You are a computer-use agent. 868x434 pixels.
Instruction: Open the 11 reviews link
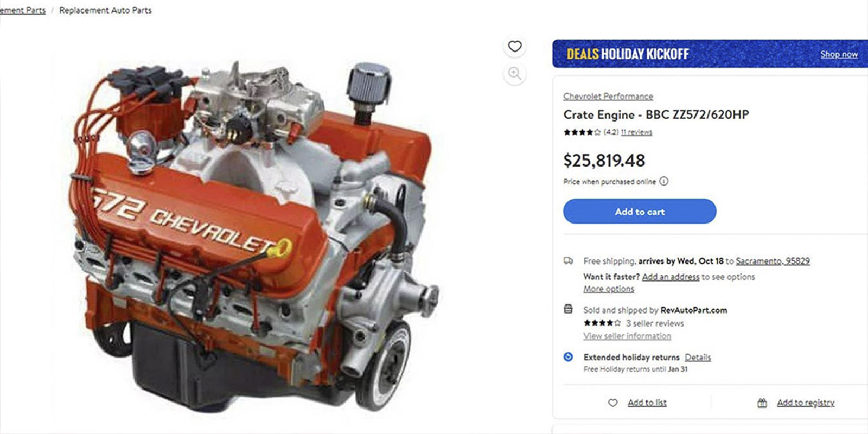coord(636,132)
